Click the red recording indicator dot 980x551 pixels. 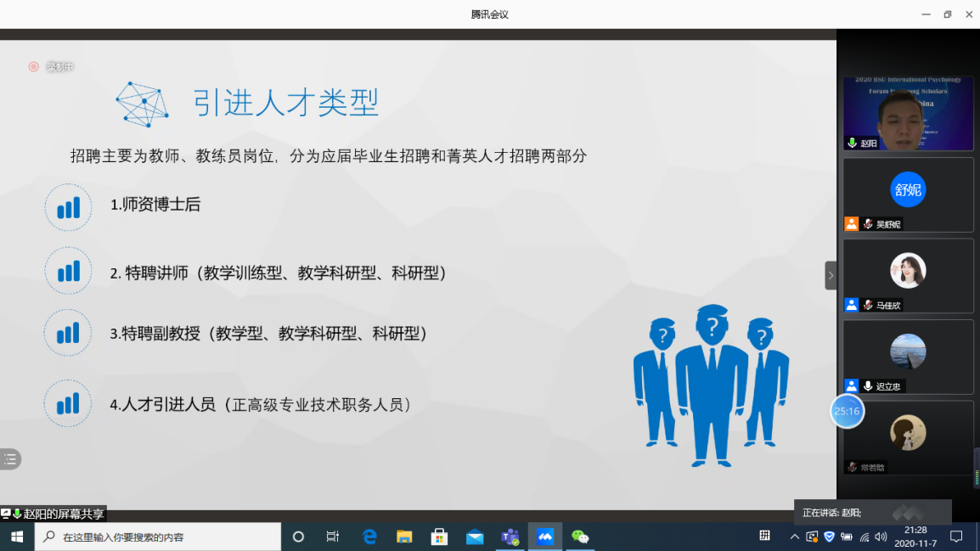(x=34, y=67)
